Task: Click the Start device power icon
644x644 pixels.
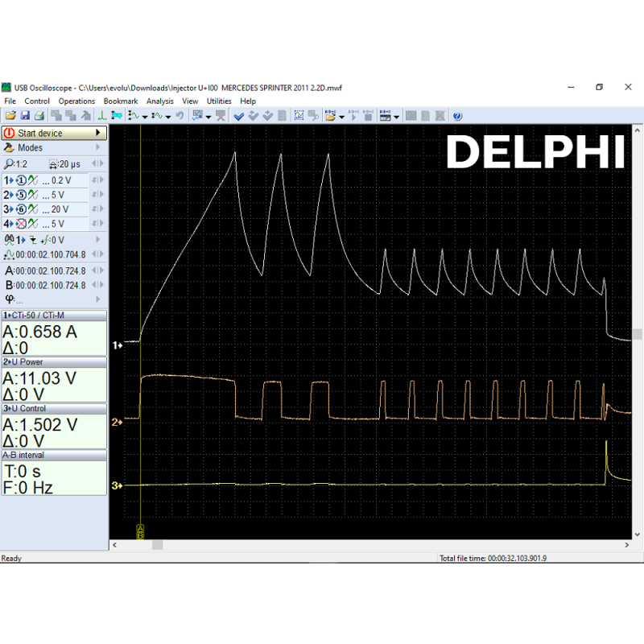Action: coord(9,133)
